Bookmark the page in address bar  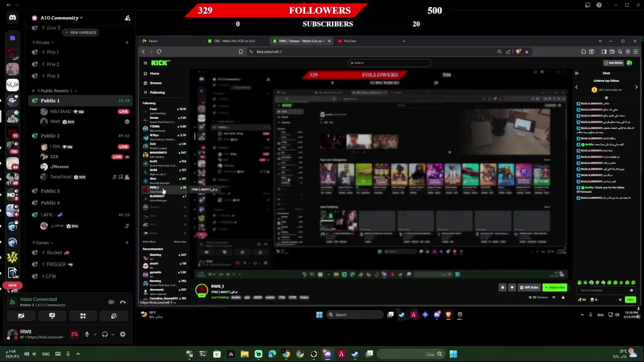(x=240, y=51)
